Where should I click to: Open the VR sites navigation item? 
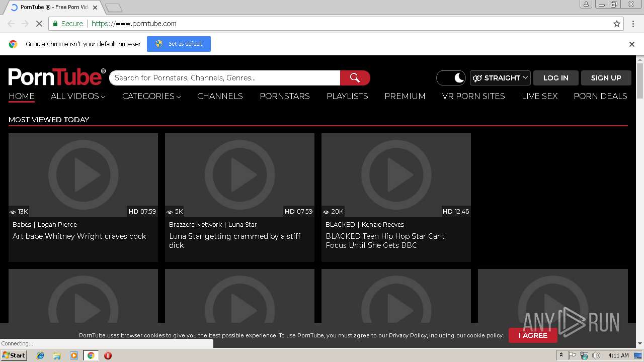coord(473,96)
